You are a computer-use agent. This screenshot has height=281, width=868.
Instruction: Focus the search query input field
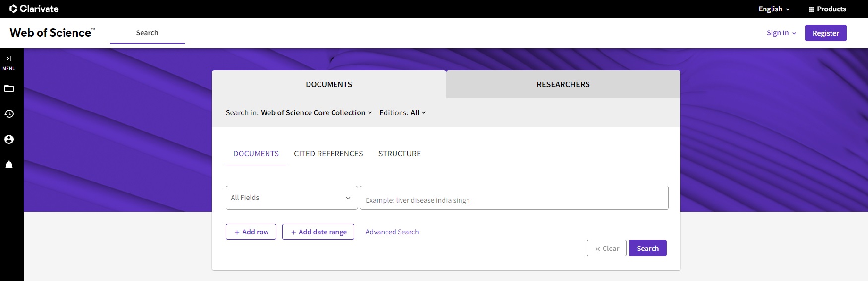[514, 198]
